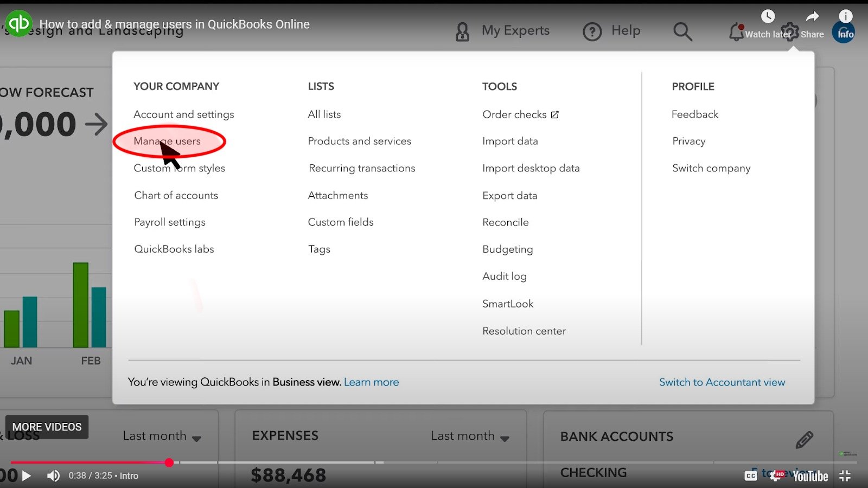Open video on YouTube logo
The height and width of the screenshot is (488, 868).
810,476
